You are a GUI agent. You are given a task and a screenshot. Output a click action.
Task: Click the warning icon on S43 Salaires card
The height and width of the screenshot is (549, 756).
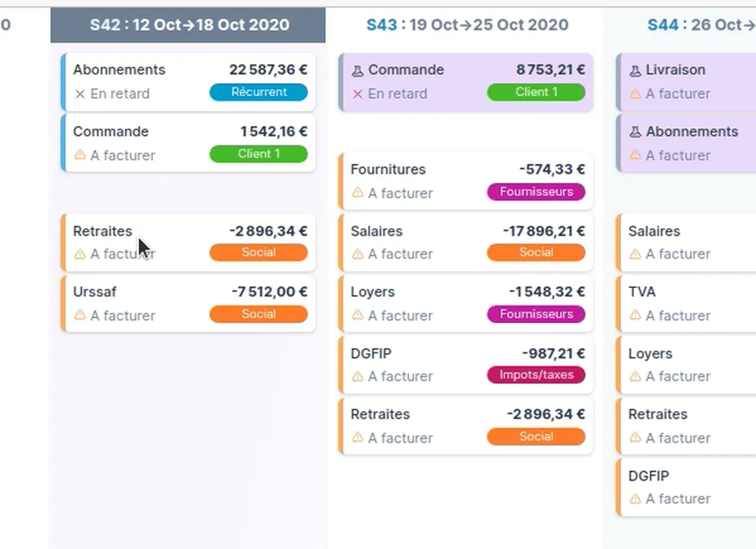(358, 254)
